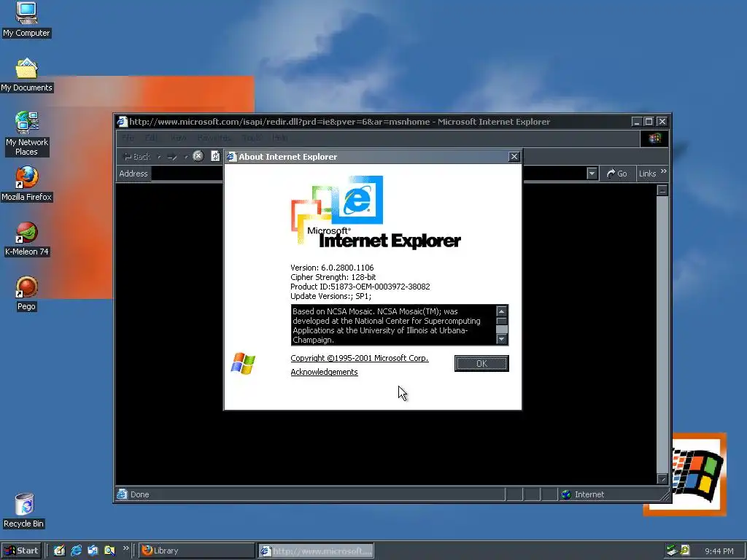Open the My Documents folder icon
747x560 pixels.
(x=26, y=75)
